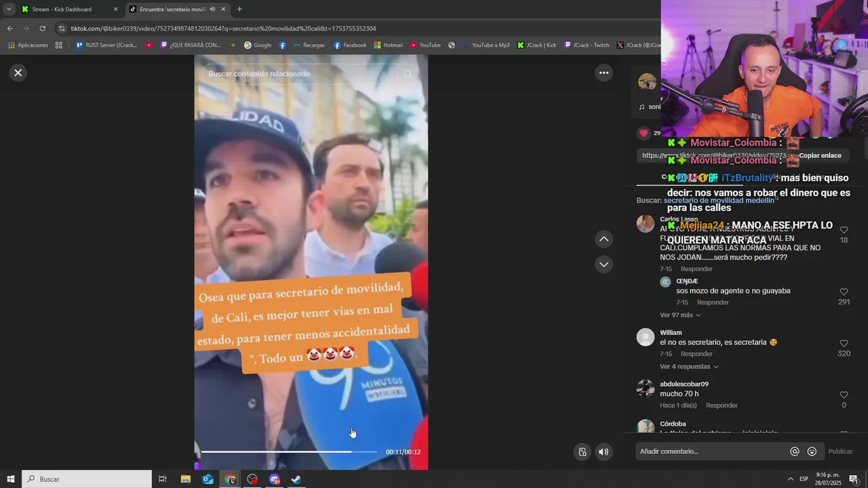View site information icon in address bar
The height and width of the screenshot is (488, 868).
(62, 28)
